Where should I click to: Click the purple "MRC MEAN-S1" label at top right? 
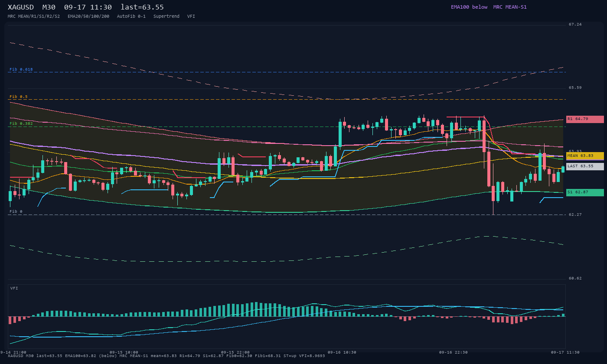510,7
